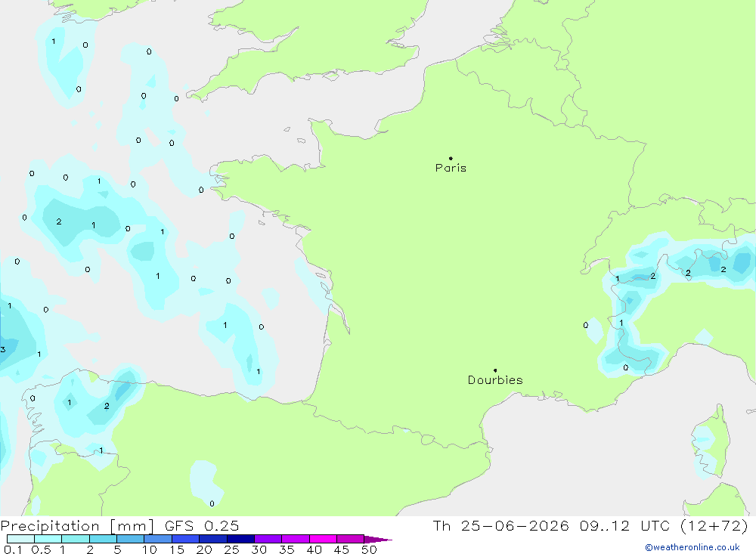Click the legend value '30'

259,549
